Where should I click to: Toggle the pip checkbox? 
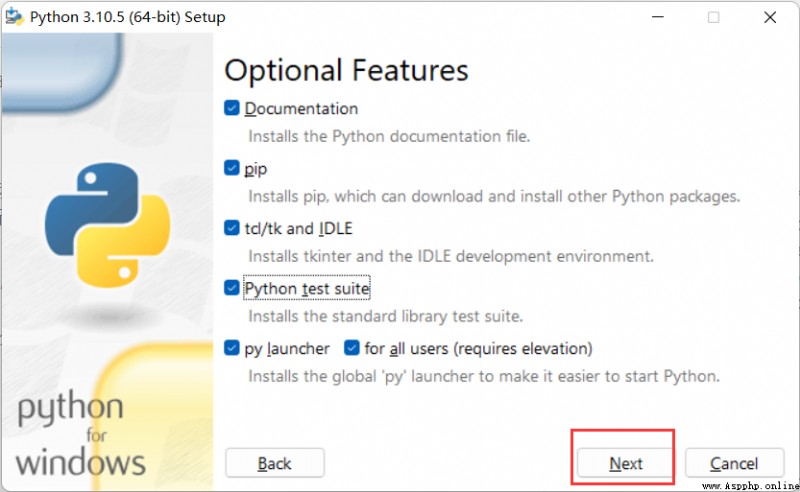pos(232,168)
